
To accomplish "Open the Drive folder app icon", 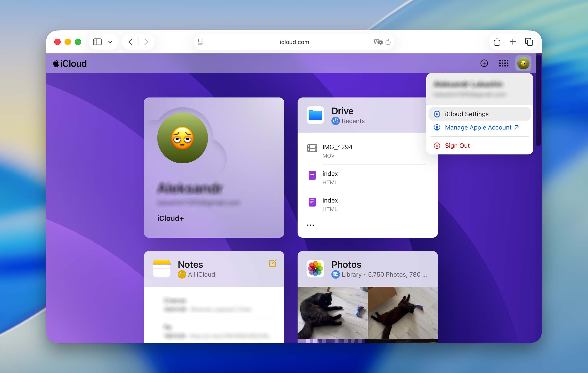I will 315,115.
